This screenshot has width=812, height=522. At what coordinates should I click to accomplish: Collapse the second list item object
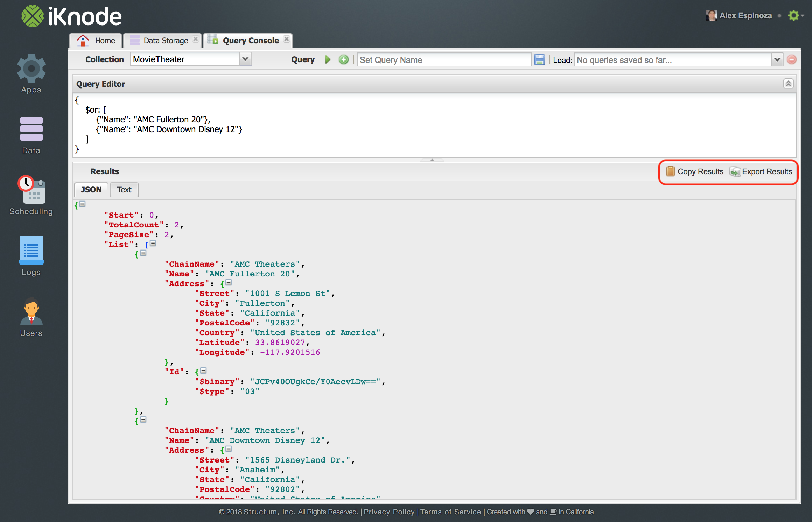143,419
